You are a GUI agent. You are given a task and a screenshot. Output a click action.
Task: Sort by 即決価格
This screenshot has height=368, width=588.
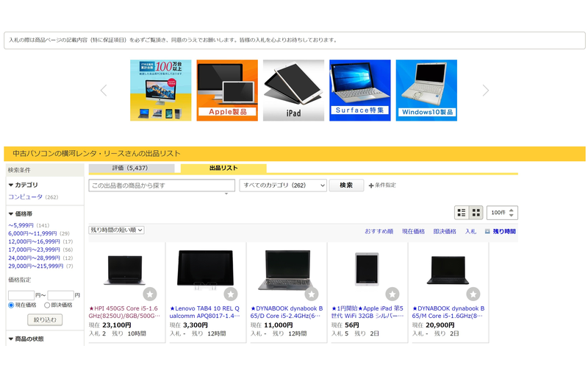click(445, 231)
